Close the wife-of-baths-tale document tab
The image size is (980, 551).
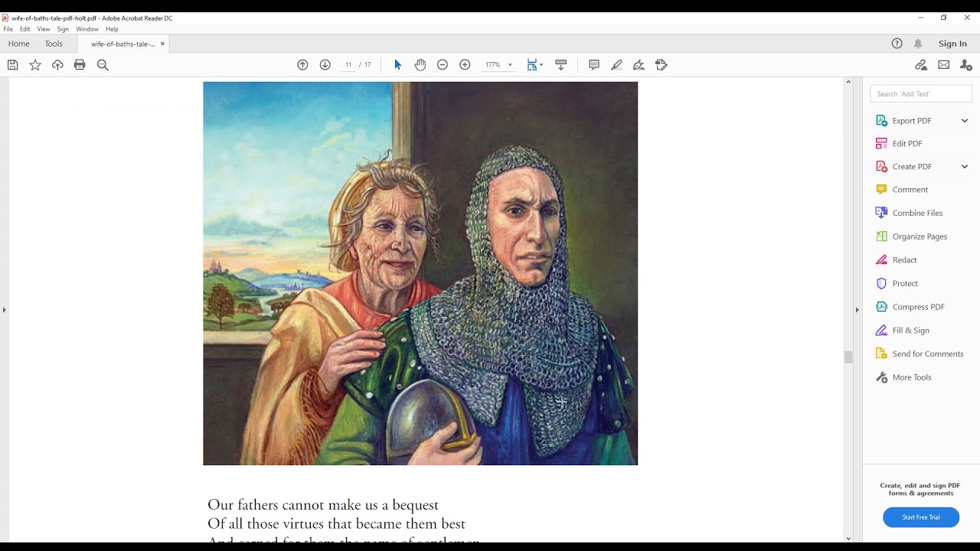(162, 44)
